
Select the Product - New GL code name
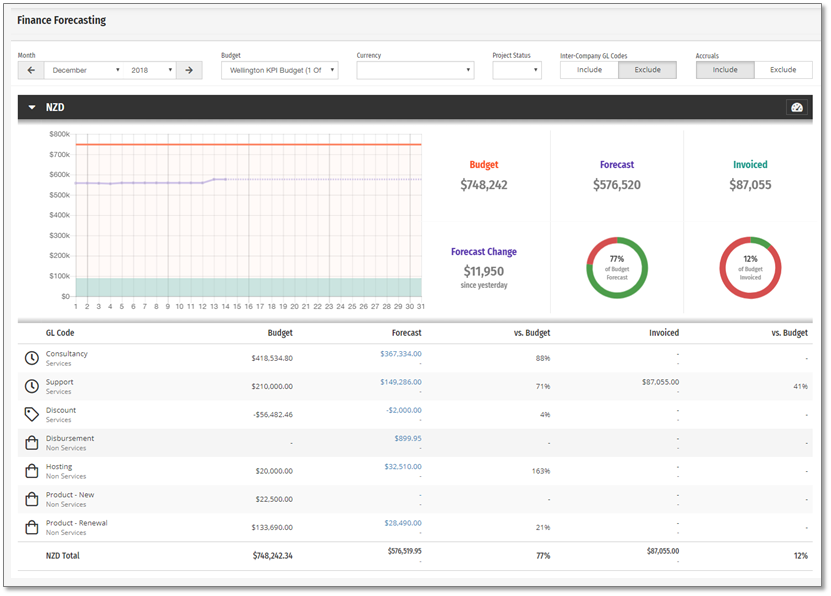pos(70,495)
